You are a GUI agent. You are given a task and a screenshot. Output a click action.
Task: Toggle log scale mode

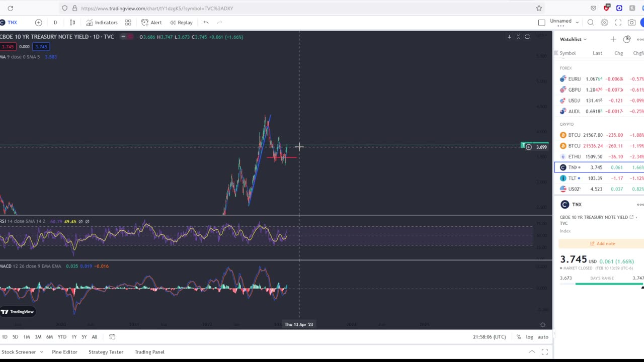(x=529, y=337)
